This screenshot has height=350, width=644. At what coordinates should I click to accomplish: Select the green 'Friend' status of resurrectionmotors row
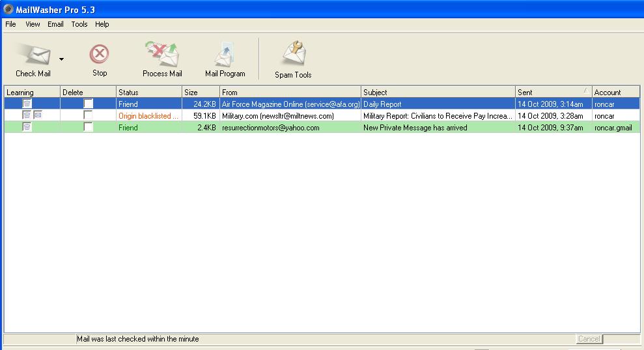coord(128,128)
